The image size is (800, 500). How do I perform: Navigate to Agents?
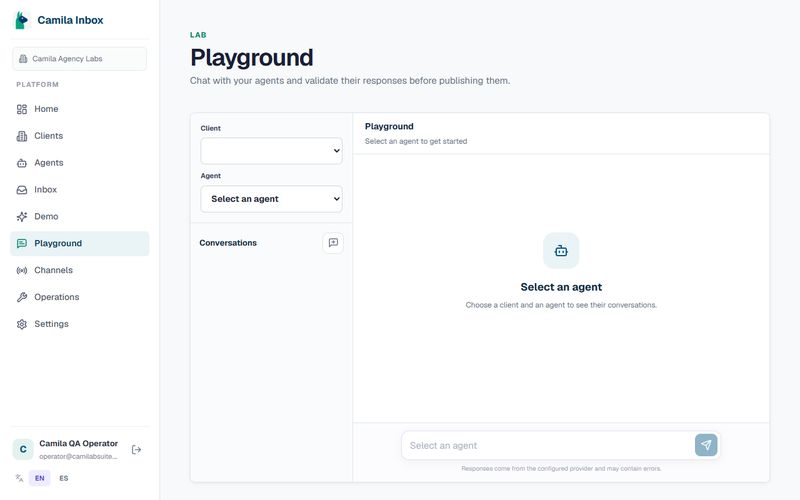80,163
